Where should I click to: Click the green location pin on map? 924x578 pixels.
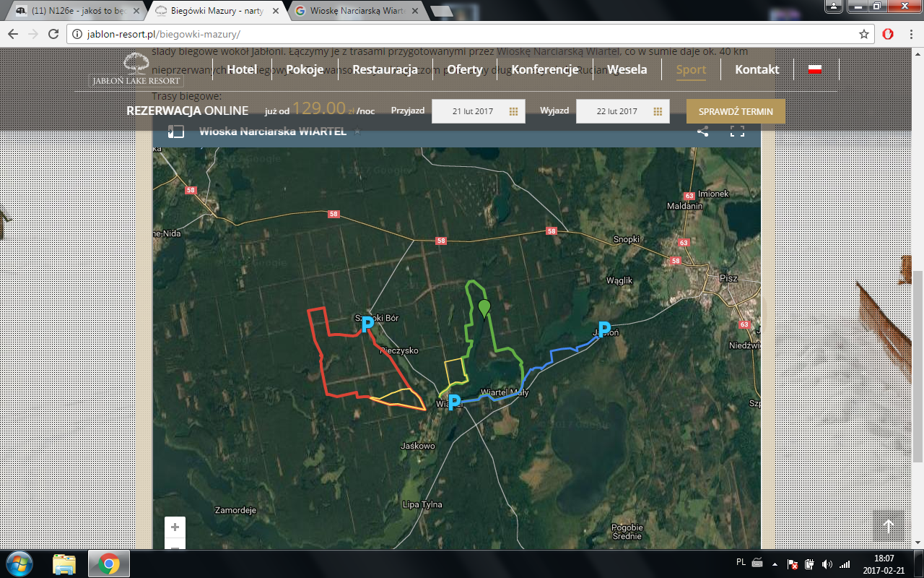tap(484, 309)
